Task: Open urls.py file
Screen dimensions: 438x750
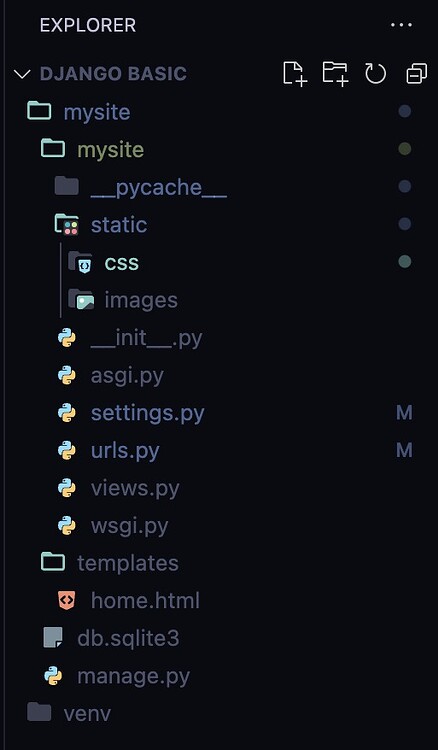Action: click(125, 451)
